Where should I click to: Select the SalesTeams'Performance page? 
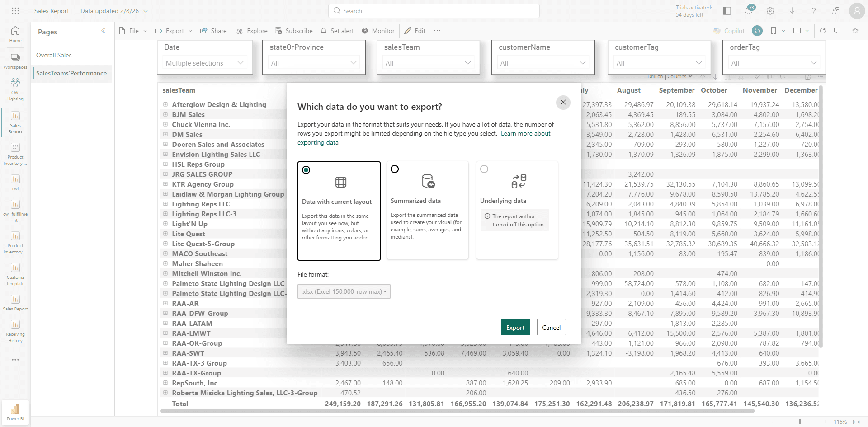click(x=71, y=73)
